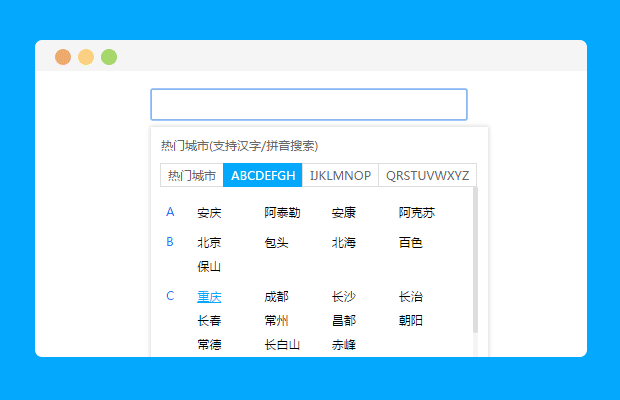Image resolution: width=620 pixels, height=400 pixels.
Task: Choose city 常德
Action: (x=209, y=345)
